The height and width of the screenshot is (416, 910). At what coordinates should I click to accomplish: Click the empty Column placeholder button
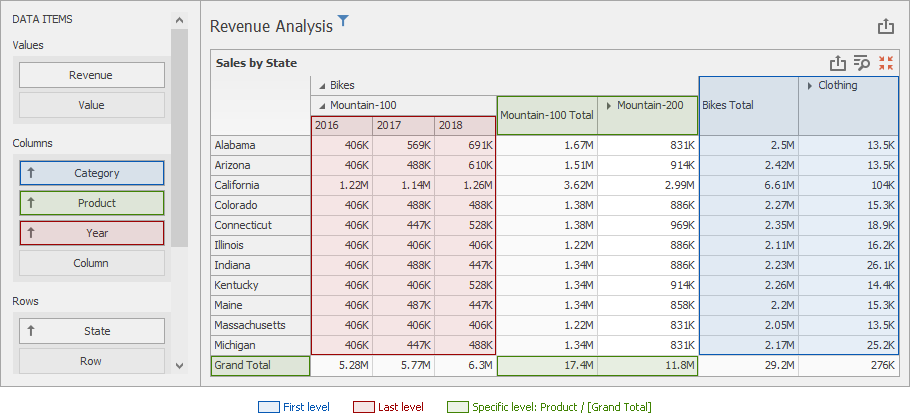(91, 263)
